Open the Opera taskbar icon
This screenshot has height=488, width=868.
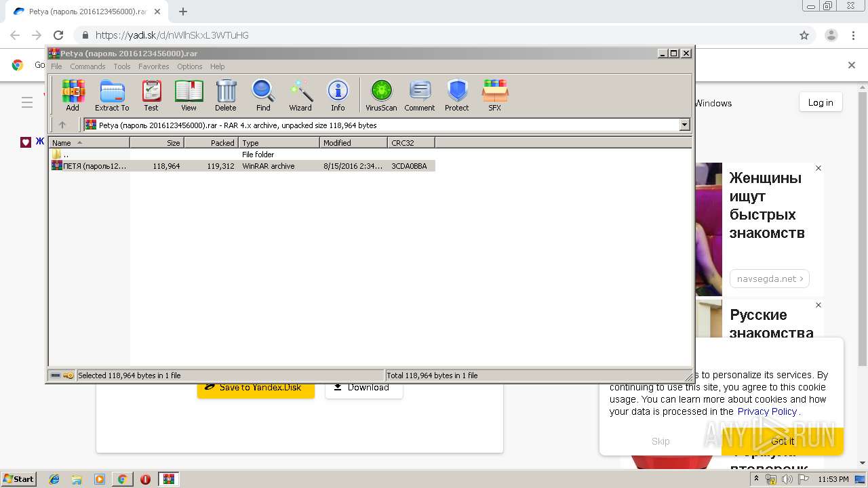(145, 479)
